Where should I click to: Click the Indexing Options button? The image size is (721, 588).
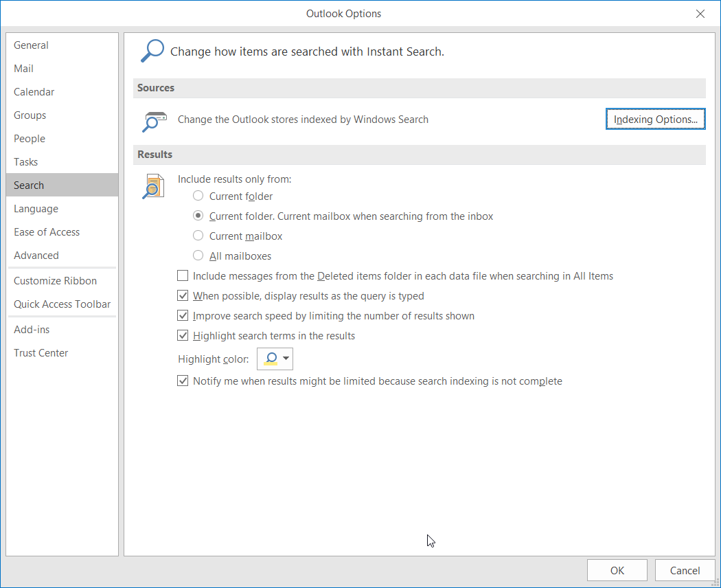pyautogui.click(x=655, y=119)
